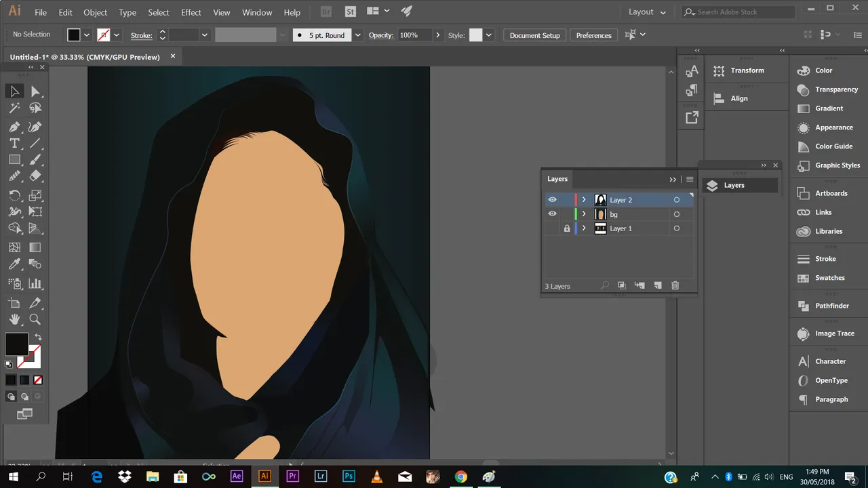
Task: Hide the bg layer eye icon
Action: (x=552, y=214)
